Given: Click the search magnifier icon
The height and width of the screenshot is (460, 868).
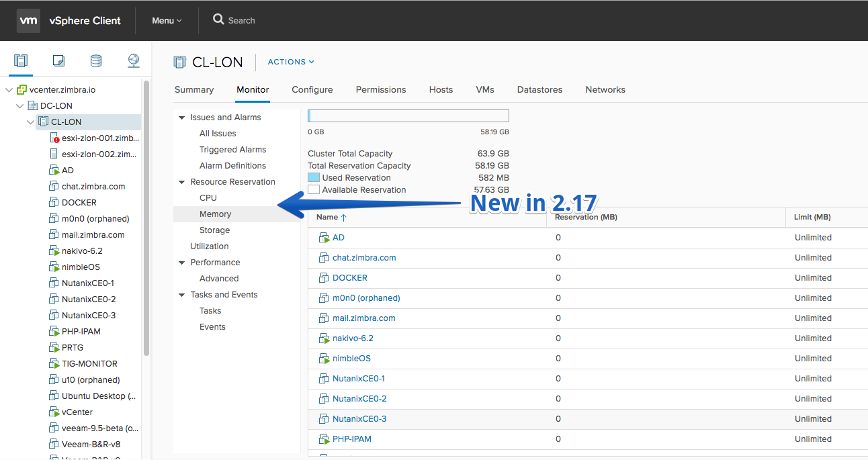Looking at the screenshot, I should [x=218, y=19].
